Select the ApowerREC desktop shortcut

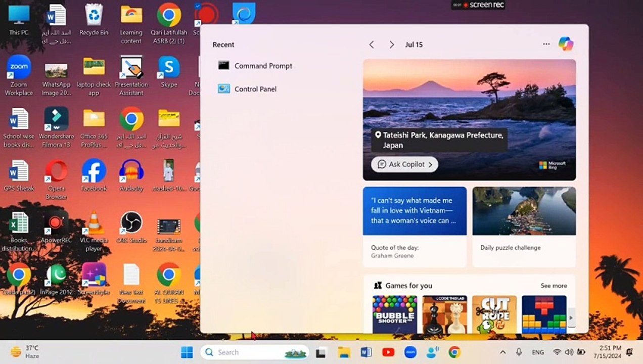pos(56,227)
